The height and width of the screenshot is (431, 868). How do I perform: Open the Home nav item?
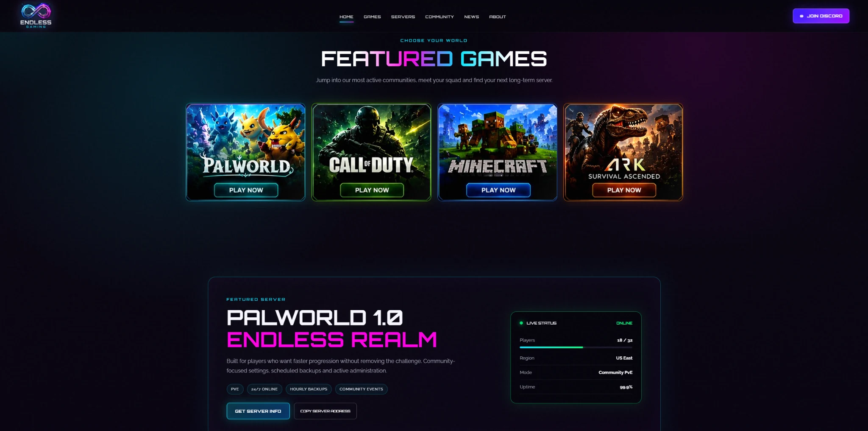[346, 17]
